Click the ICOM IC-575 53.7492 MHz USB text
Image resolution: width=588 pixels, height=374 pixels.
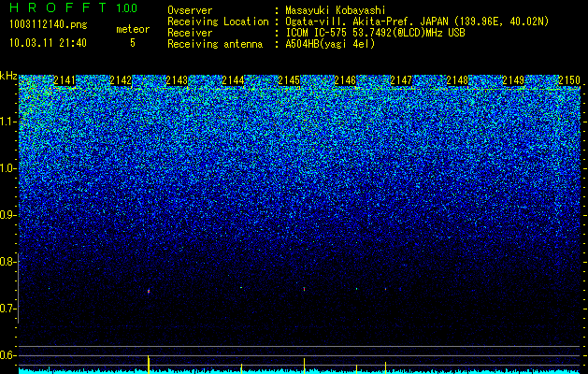click(x=375, y=33)
